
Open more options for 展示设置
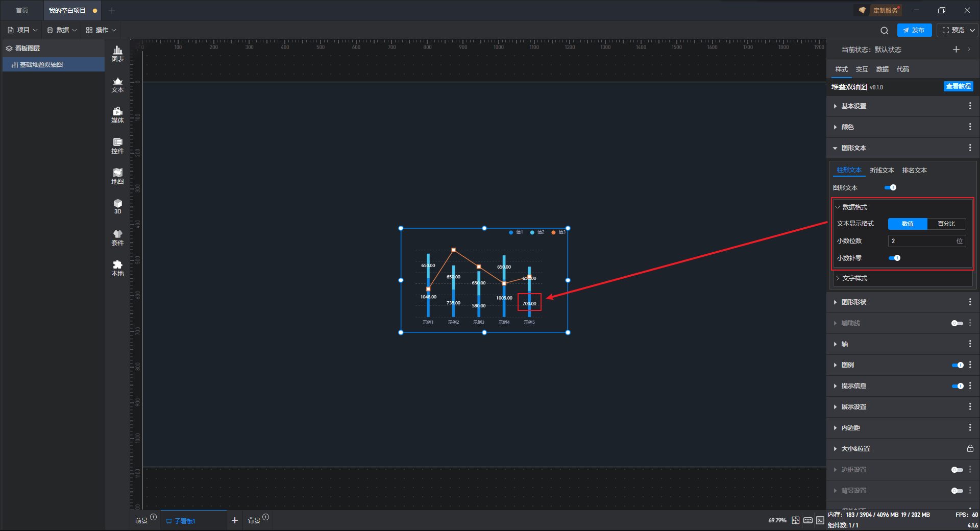(970, 407)
